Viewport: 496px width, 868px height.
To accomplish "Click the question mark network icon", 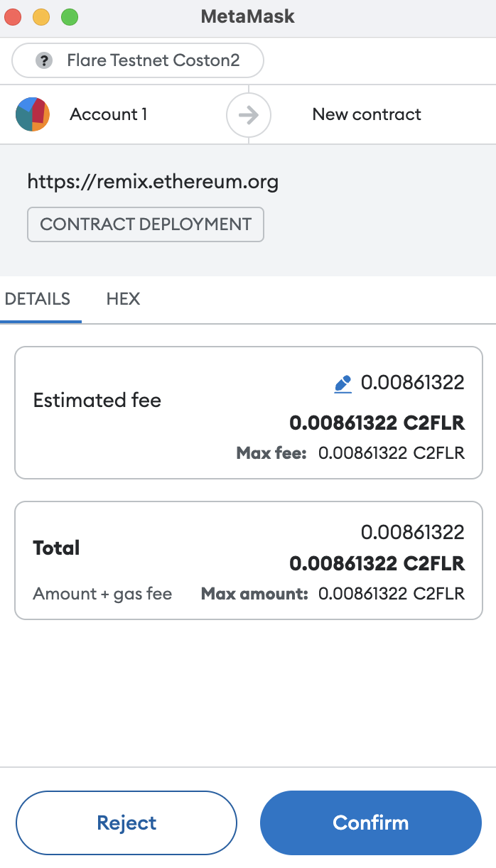I will [x=44, y=61].
